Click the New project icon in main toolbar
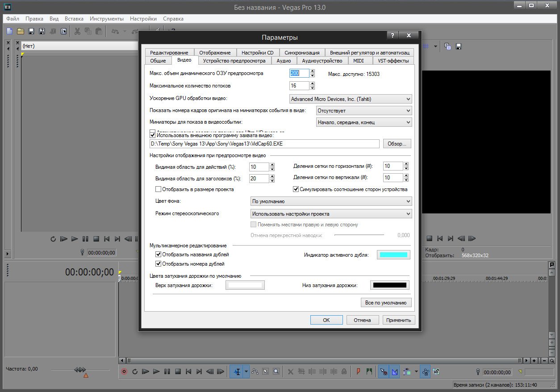This screenshot has width=560, height=392. (x=10, y=31)
